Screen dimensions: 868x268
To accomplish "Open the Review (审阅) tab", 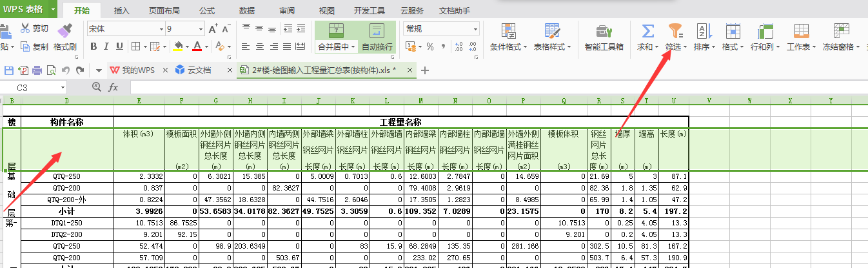I will tap(288, 11).
